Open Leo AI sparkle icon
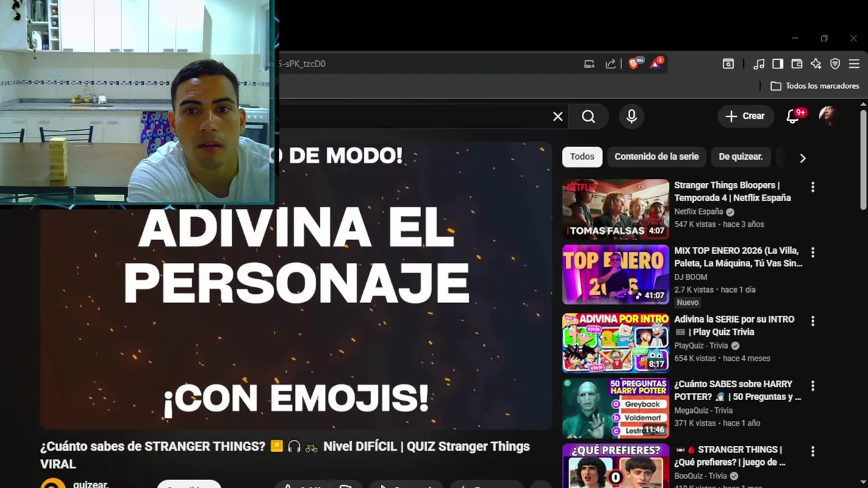The height and width of the screenshot is (488, 868). [816, 64]
